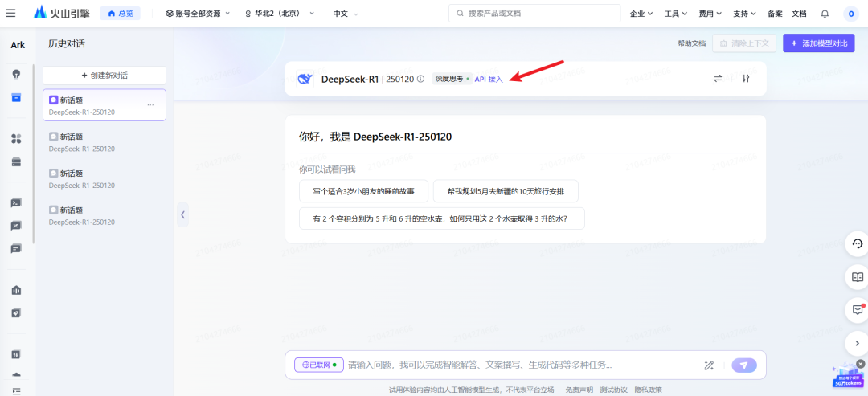This screenshot has height=396, width=868.
Task: Open the lightbulb sidebar icon
Action: pyautogui.click(x=17, y=74)
